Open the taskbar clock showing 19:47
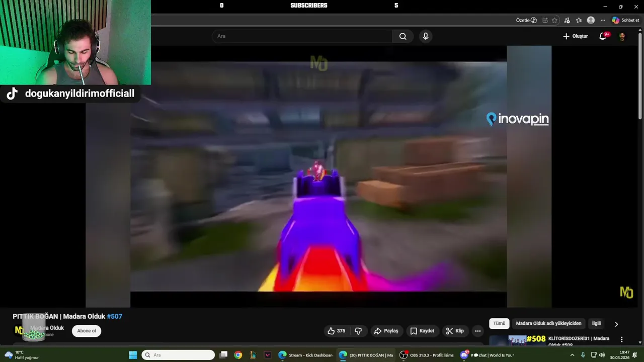The width and height of the screenshot is (644, 362). coord(619,355)
